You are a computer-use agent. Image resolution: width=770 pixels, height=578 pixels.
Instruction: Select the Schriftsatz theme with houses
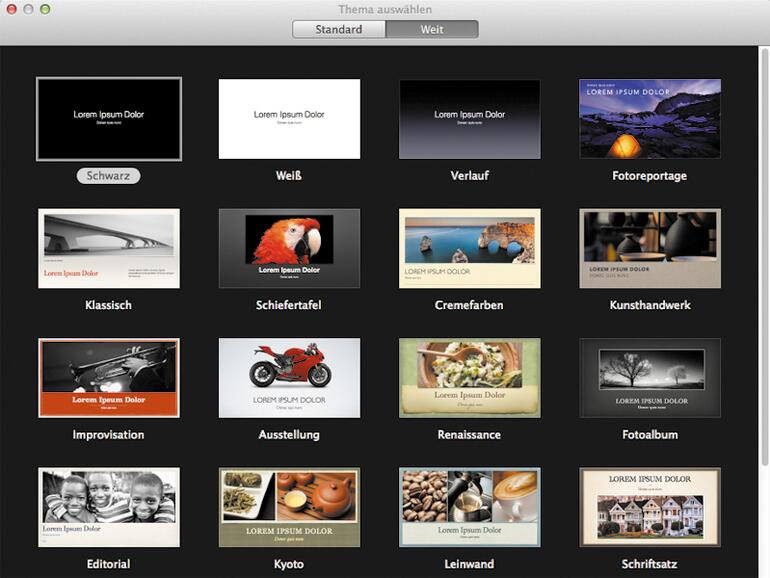(649, 507)
